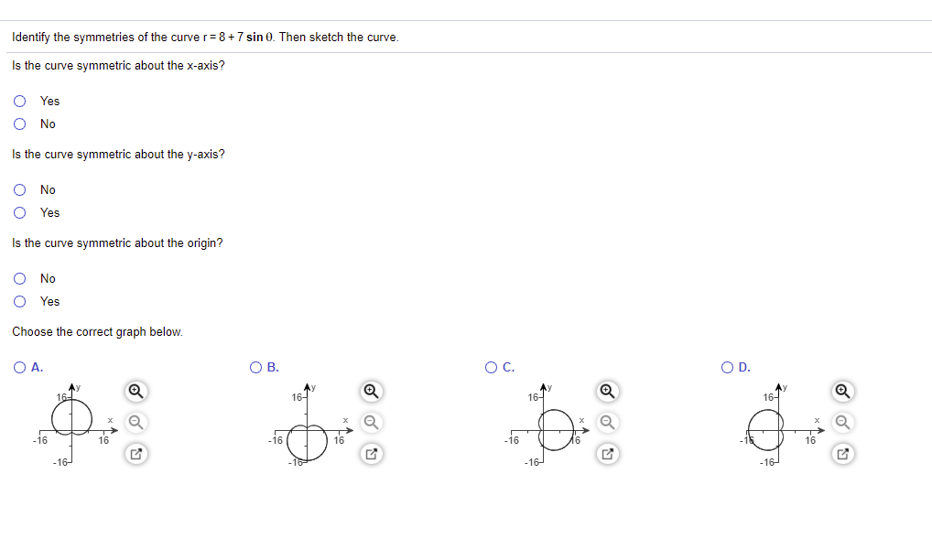Zoom in on graph option D
Screen dimensions: 932x560
pyautogui.click(x=842, y=391)
